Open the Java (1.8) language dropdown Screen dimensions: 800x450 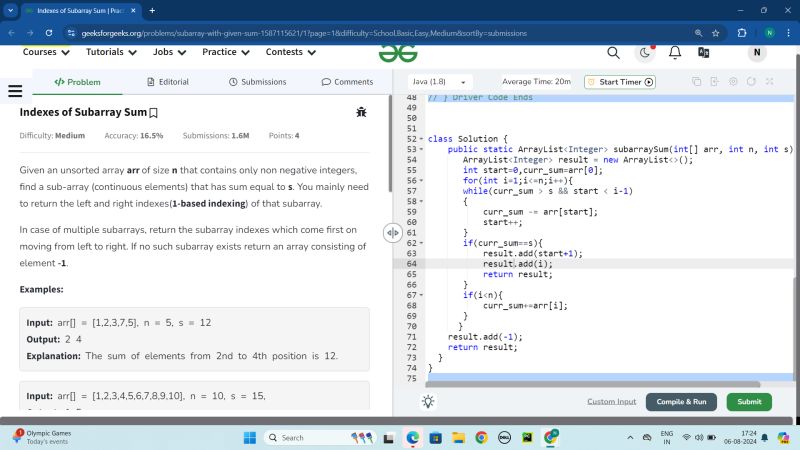439,82
